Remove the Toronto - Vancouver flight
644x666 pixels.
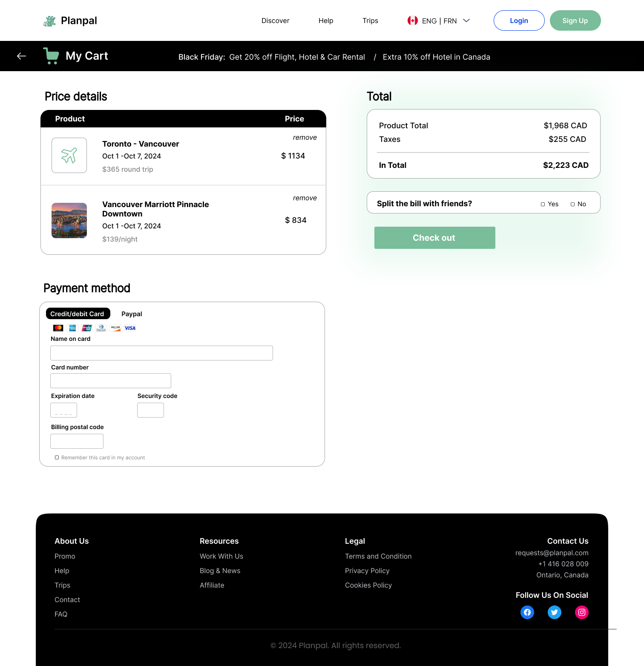[305, 138]
